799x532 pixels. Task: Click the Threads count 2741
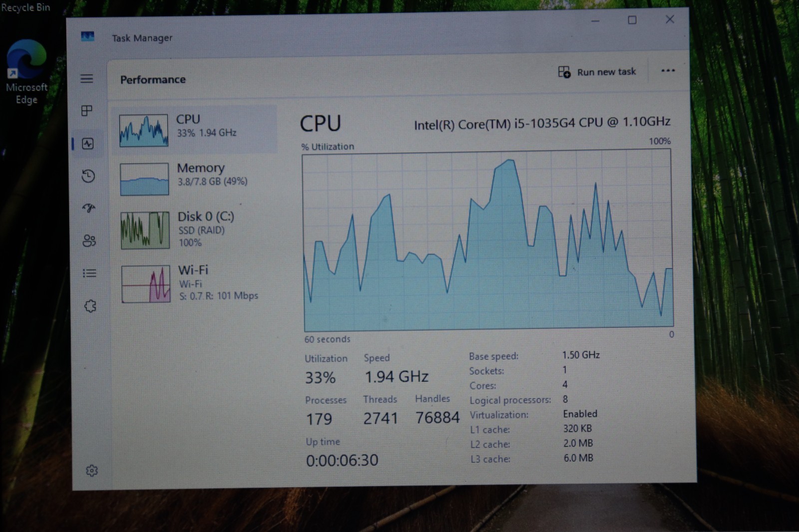(381, 418)
